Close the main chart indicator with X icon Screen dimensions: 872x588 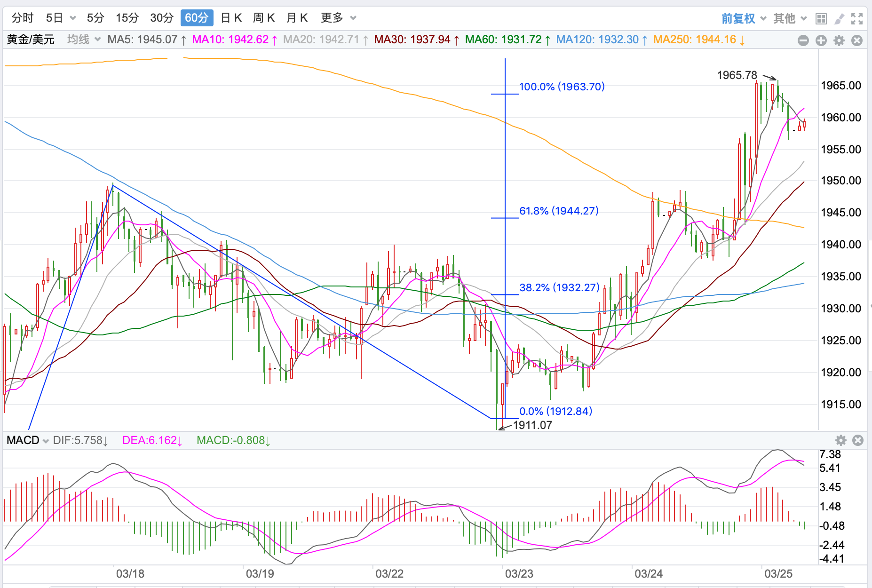click(x=857, y=40)
